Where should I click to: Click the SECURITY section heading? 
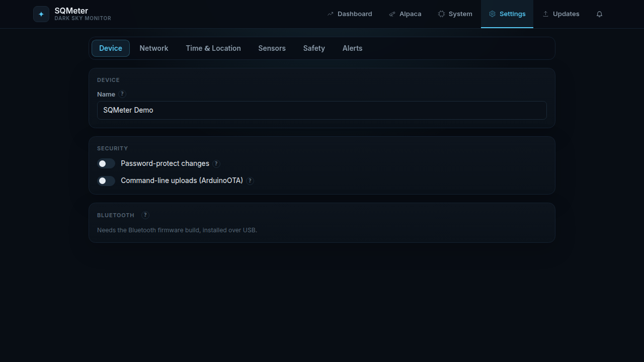click(x=113, y=148)
